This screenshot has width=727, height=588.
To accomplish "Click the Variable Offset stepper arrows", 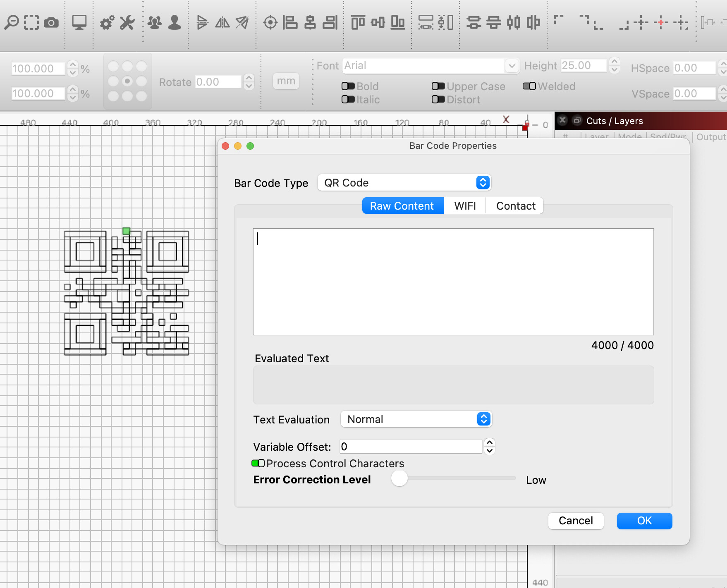I will 489,447.
